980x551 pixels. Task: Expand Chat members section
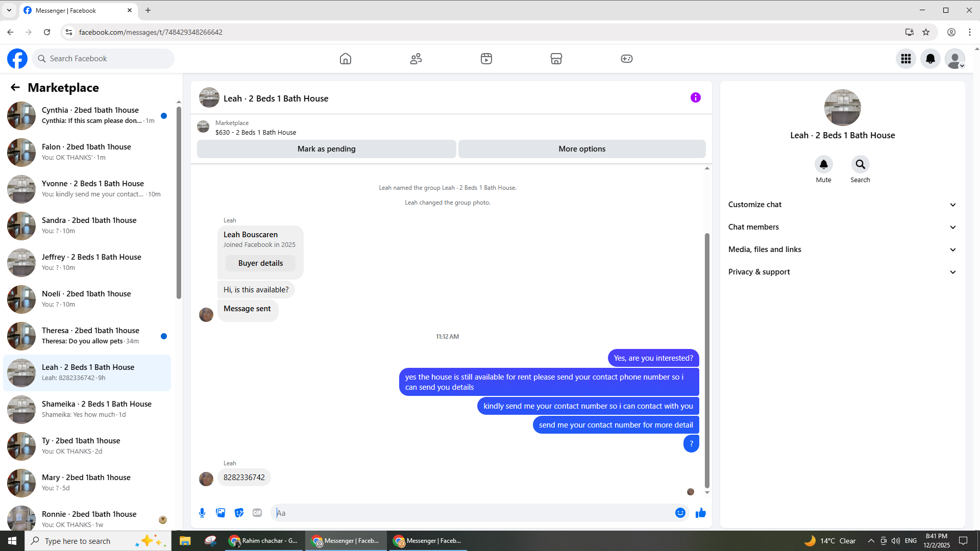pos(842,227)
